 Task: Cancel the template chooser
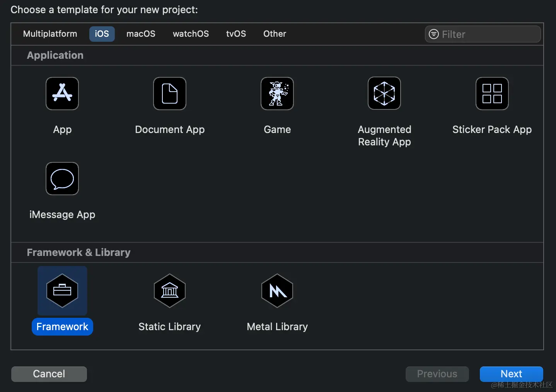pos(49,374)
